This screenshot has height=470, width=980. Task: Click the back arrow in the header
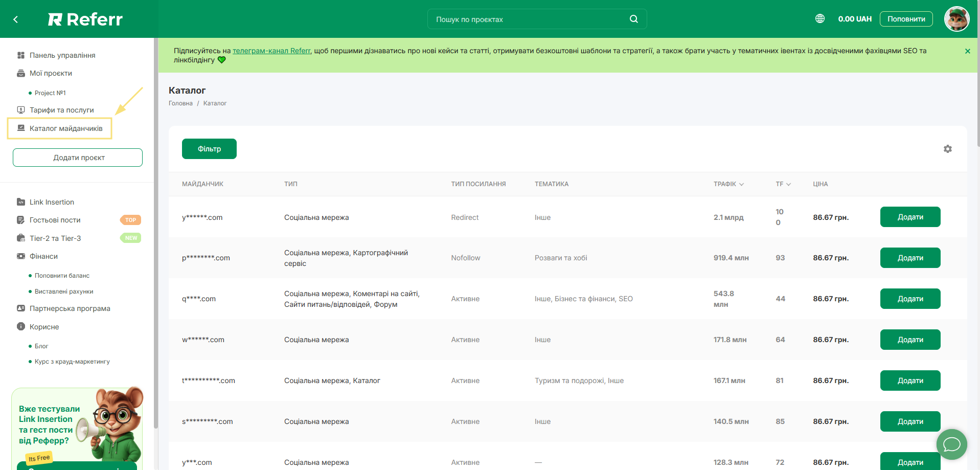point(16,19)
